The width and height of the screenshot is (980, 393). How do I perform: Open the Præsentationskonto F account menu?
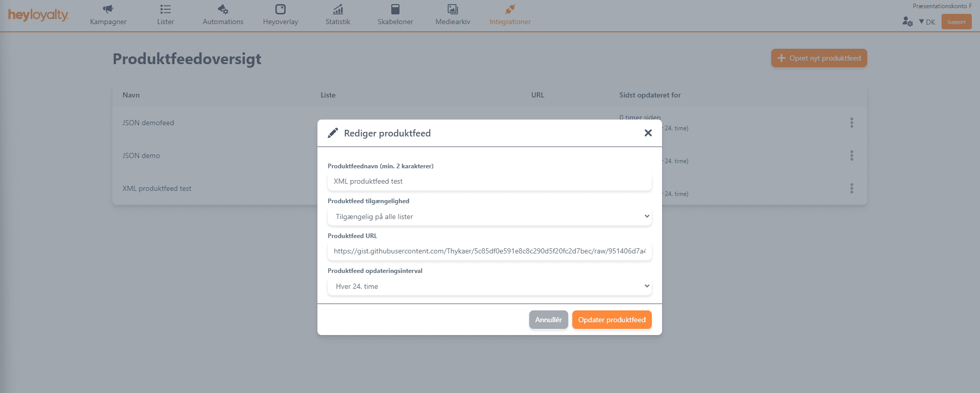point(942,6)
